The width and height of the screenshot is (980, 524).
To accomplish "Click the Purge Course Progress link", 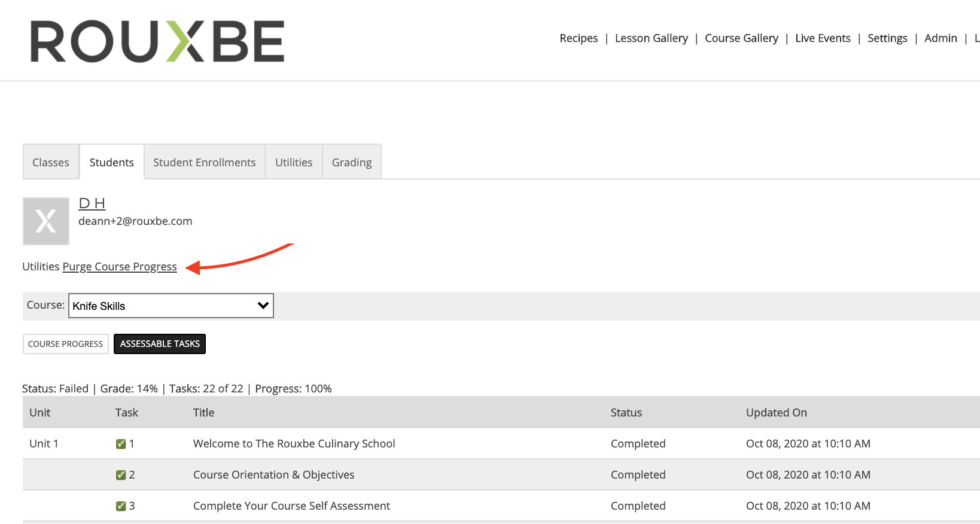I will click(120, 267).
